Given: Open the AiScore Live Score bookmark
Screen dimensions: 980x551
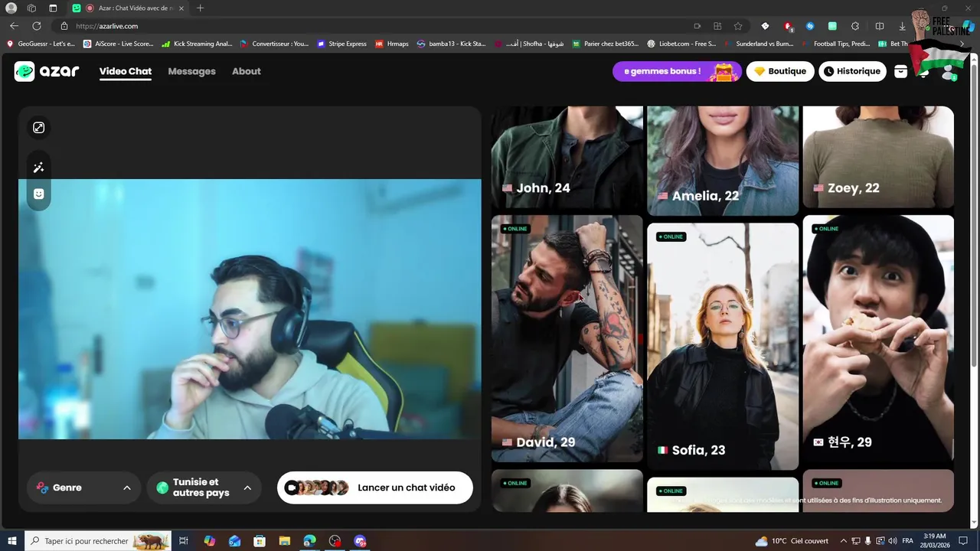Looking at the screenshot, I should pyautogui.click(x=119, y=44).
